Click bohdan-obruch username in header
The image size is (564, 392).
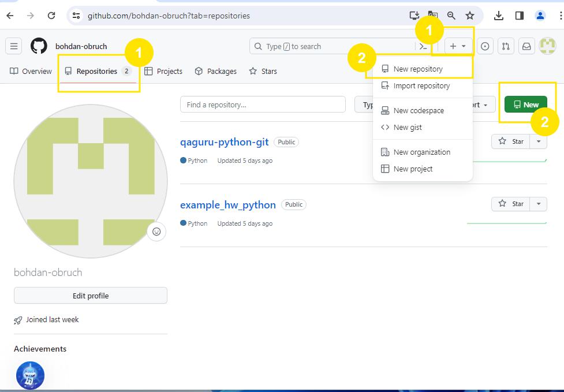tap(81, 46)
